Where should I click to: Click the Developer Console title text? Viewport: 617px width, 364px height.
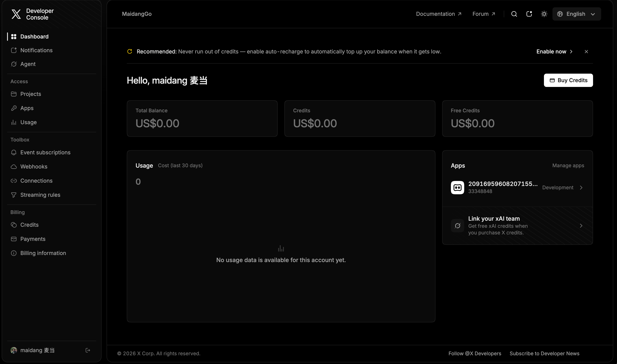pos(40,14)
